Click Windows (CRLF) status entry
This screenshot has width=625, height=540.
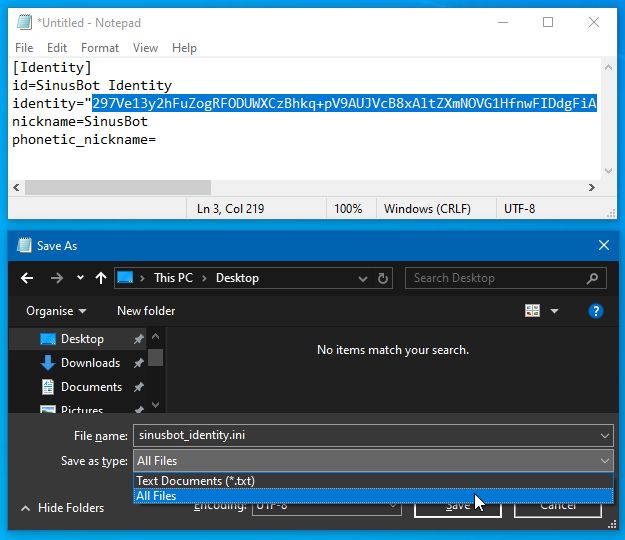click(427, 208)
